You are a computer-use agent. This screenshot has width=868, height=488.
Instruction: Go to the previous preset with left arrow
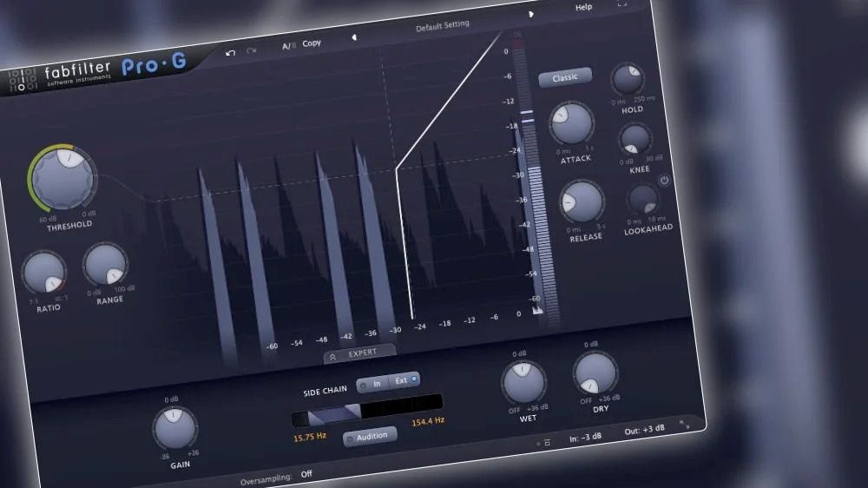354,37
